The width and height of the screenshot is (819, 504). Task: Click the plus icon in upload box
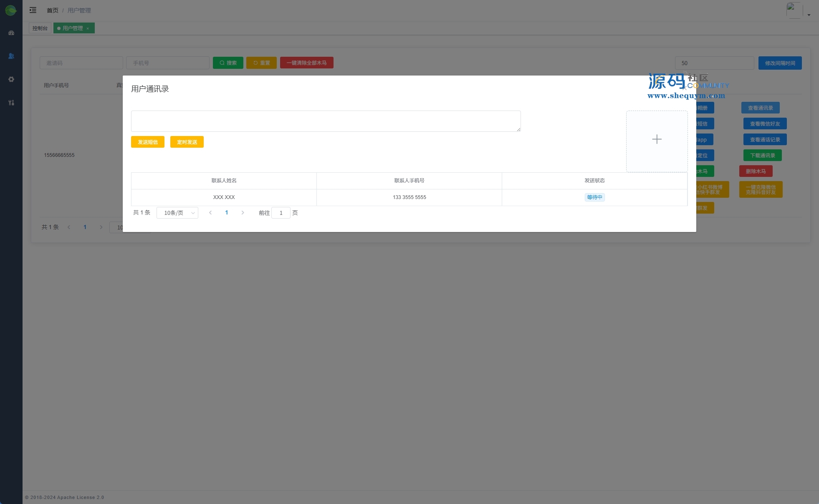[657, 139]
